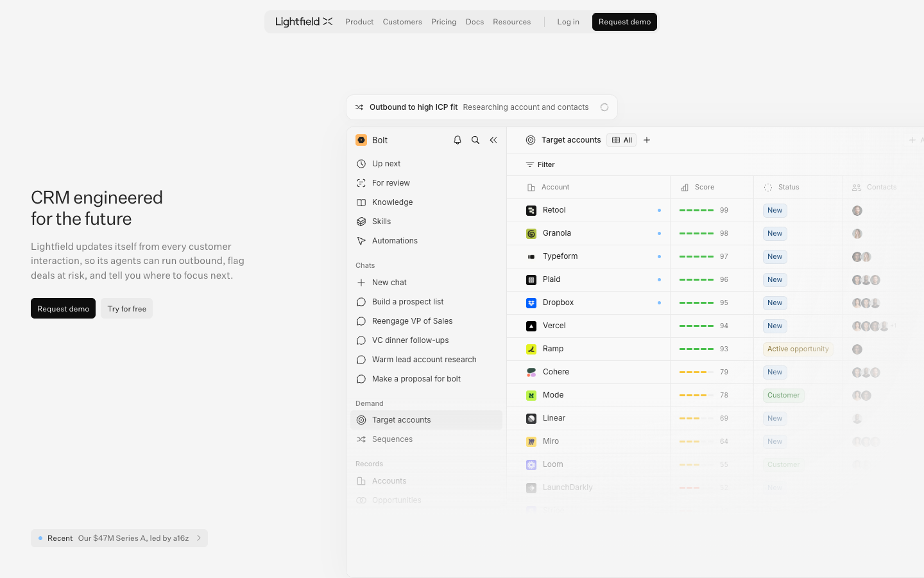This screenshot has width=924, height=578.
Task: Click the Log in link
Action: pos(568,22)
